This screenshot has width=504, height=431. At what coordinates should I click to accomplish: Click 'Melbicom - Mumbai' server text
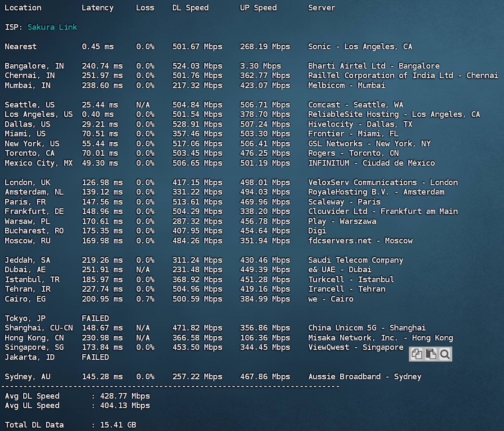[347, 85]
